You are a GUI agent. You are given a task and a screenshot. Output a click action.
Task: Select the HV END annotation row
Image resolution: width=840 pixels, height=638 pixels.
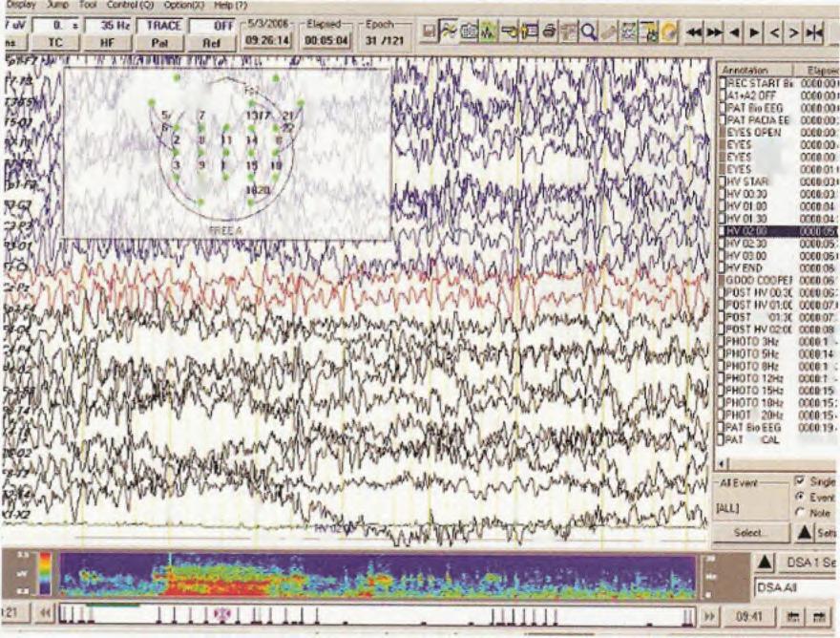tap(778, 268)
